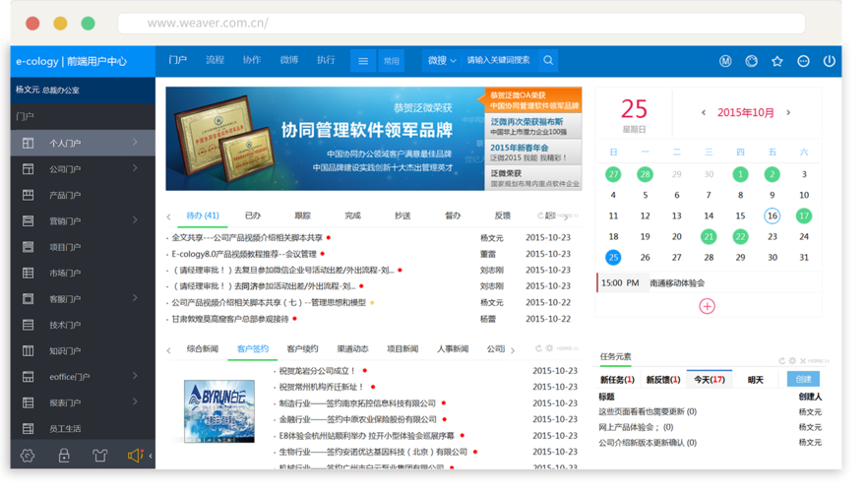
Task: Click the 员工生活 sidebar icon
Action: click(x=28, y=429)
